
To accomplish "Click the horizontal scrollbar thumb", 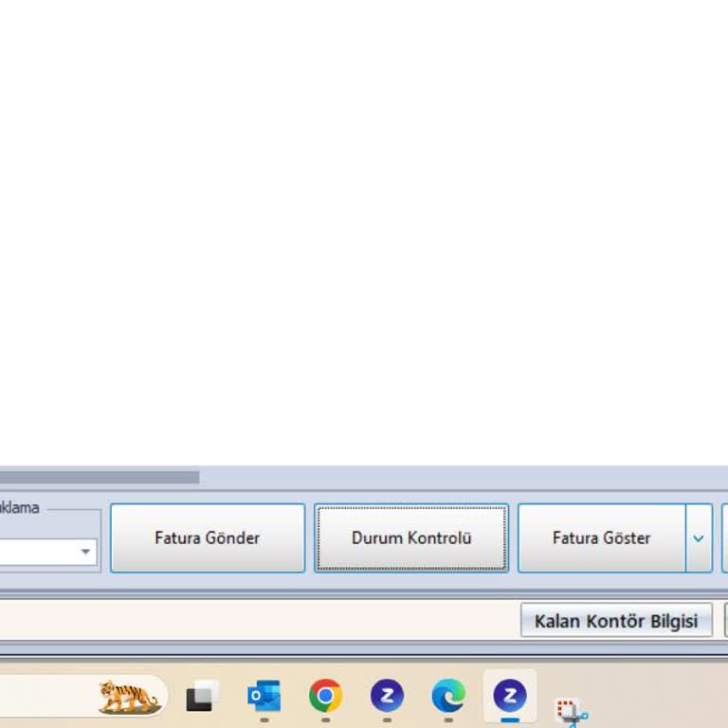I will point(100,478).
